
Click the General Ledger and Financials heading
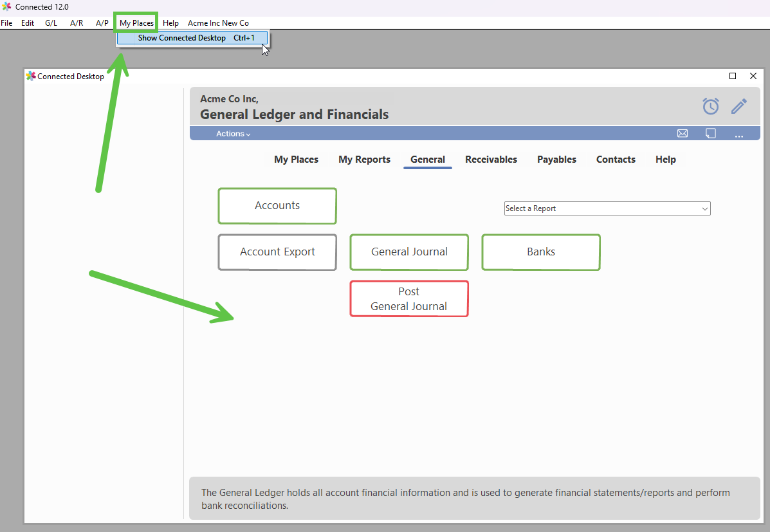(x=294, y=115)
